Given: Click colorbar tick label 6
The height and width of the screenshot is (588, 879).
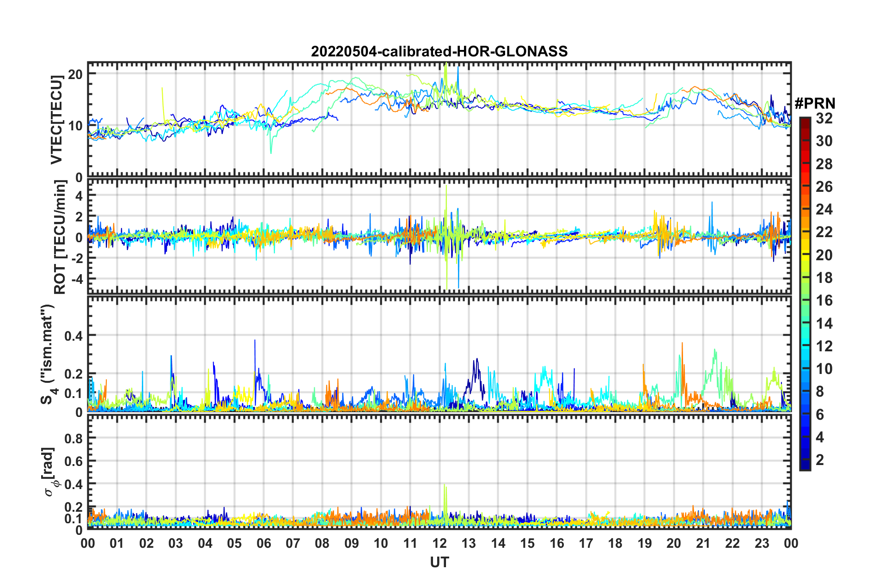Looking at the screenshot, I should 820,415.
